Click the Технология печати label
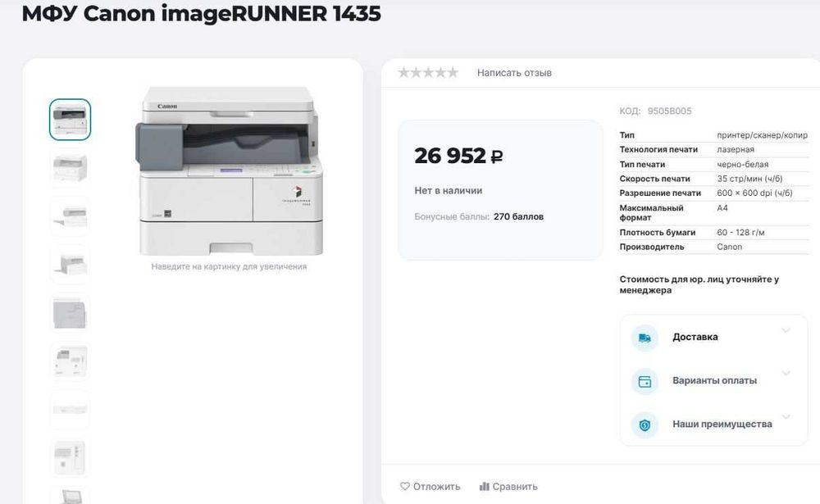This screenshot has width=820, height=504. (658, 149)
